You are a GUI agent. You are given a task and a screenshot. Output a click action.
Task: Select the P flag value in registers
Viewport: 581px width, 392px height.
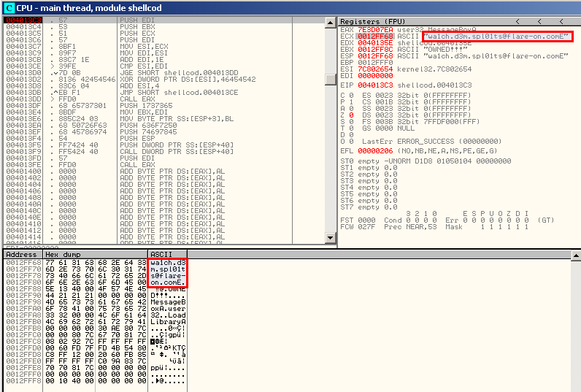coord(351,101)
